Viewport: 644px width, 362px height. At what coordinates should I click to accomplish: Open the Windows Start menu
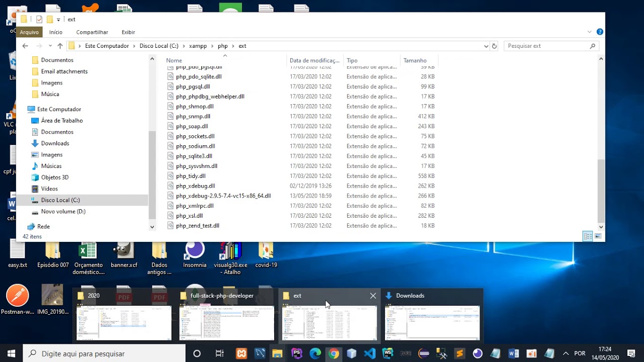pos(11,353)
